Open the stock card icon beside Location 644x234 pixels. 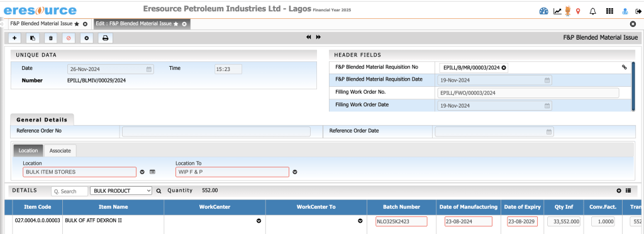tap(152, 172)
